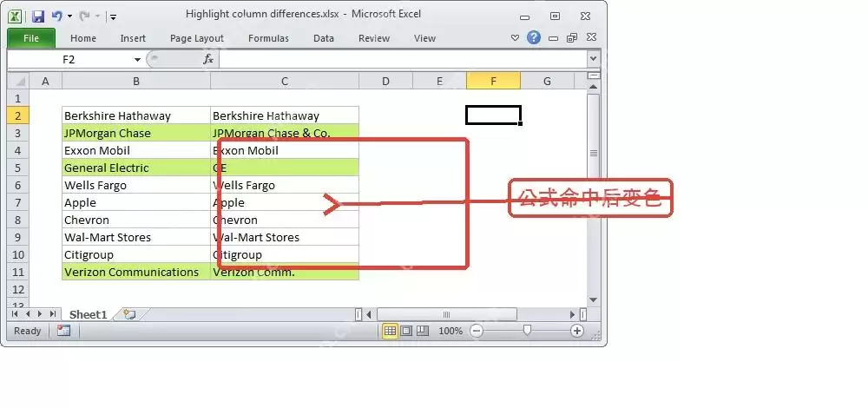Click the workbook window minimize icon in ribbon row
Image resolution: width=868 pixels, height=408 pixels.
point(553,38)
